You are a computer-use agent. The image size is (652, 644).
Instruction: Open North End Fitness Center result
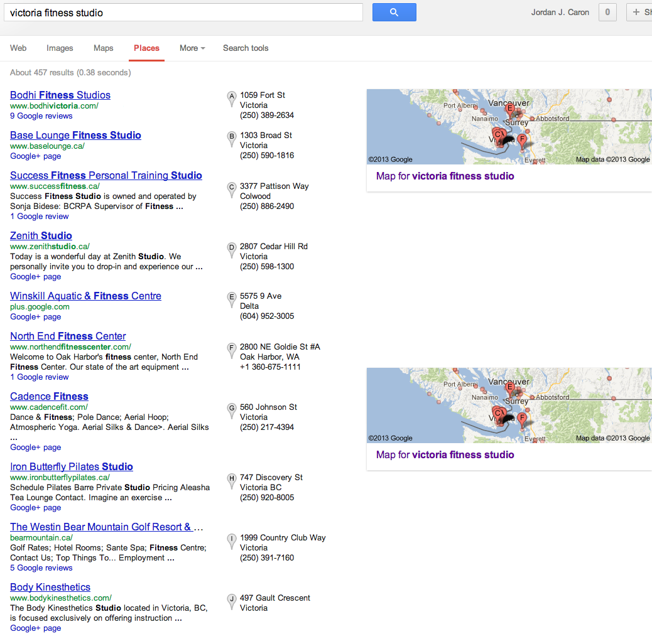click(68, 336)
